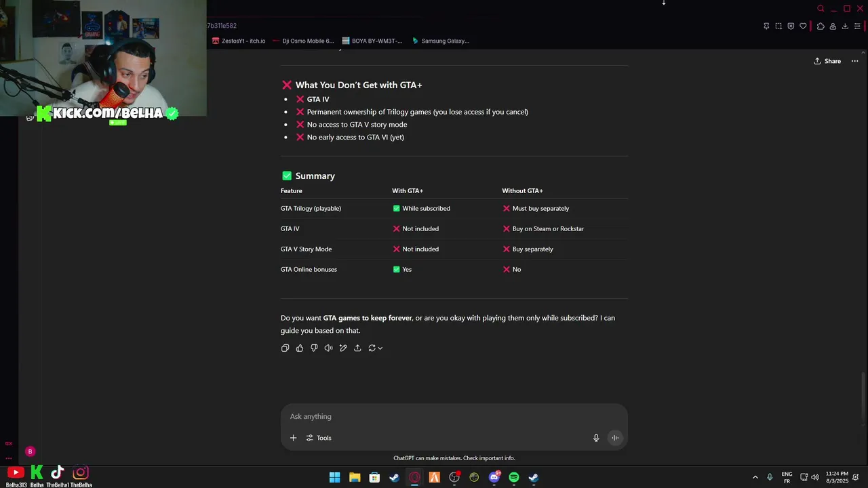This screenshot has width=868, height=488.
Task: Share the conversation via Share button
Action: pos(827,61)
